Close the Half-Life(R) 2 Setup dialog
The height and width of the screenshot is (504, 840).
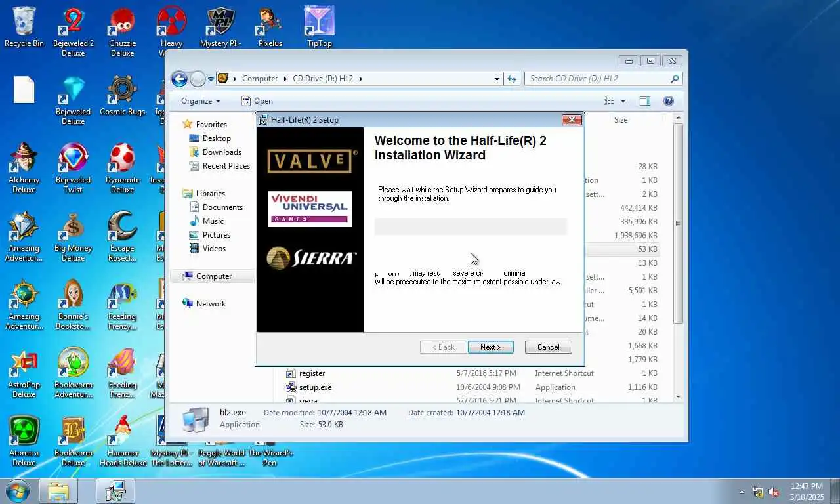pyautogui.click(x=572, y=119)
